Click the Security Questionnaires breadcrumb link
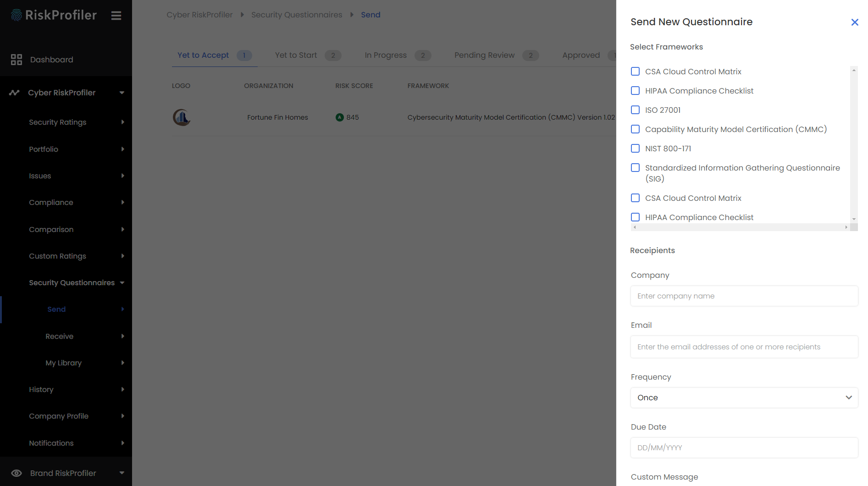The height and width of the screenshot is (486, 868). (297, 15)
